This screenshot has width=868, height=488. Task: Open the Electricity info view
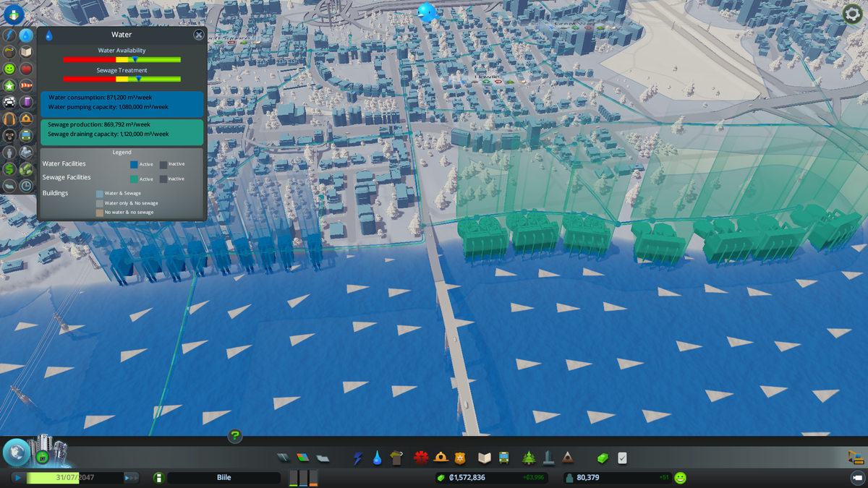(9, 35)
